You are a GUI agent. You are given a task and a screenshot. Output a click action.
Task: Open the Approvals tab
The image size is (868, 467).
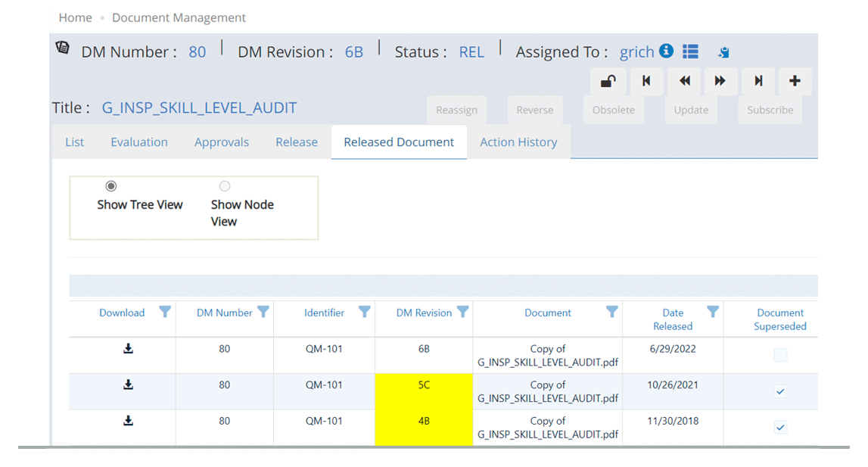(221, 142)
